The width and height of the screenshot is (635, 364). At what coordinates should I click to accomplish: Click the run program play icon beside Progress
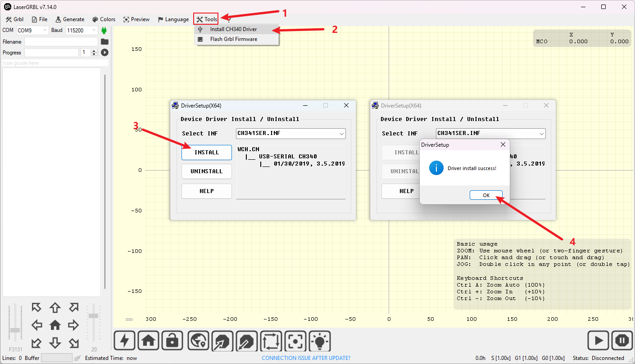104,53
